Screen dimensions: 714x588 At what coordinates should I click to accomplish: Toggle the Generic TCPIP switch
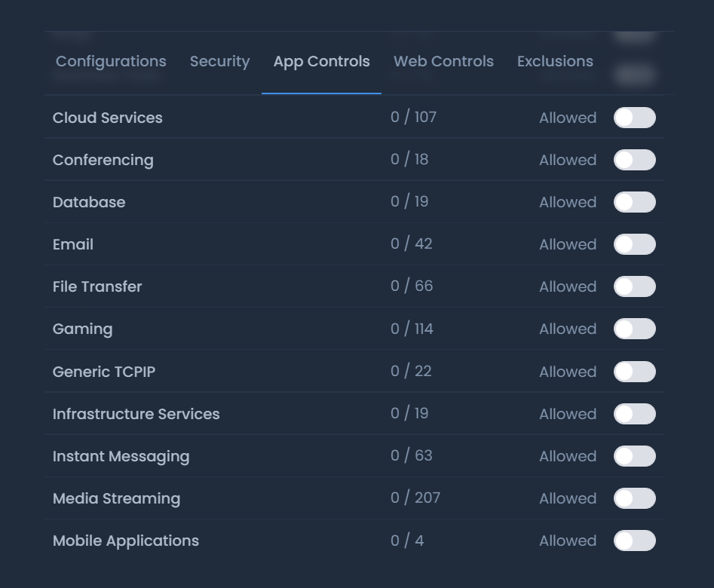point(634,372)
